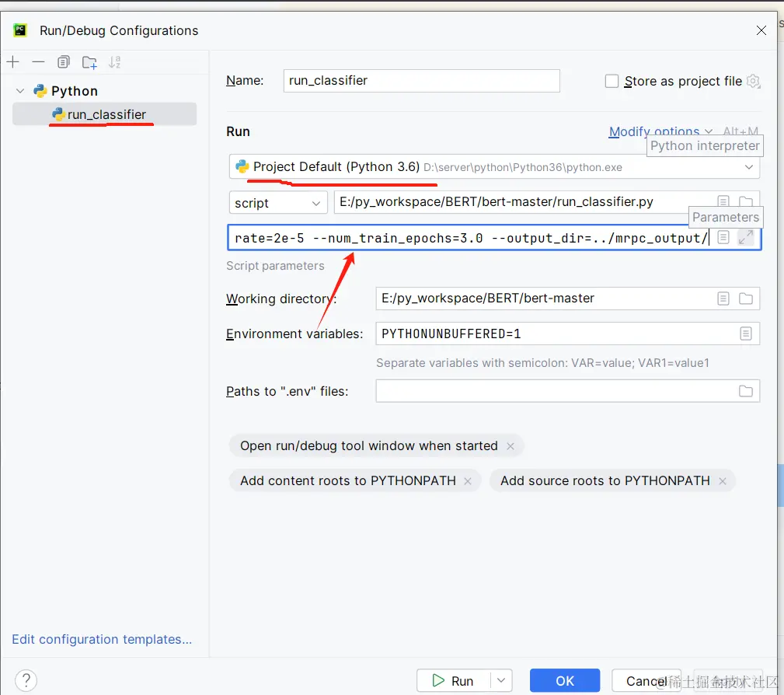Select run_classifier configuration in the tree
The height and width of the screenshot is (695, 784).
pyautogui.click(x=104, y=114)
